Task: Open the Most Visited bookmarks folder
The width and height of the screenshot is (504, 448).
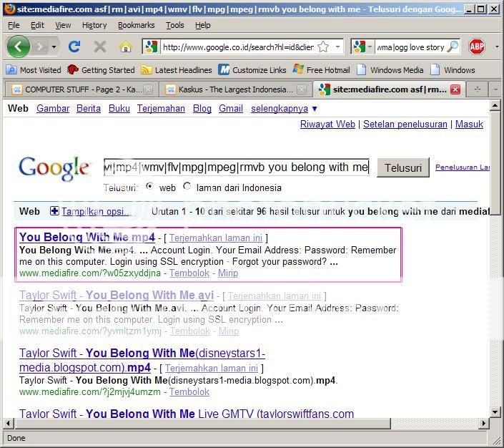Action: click(x=34, y=70)
